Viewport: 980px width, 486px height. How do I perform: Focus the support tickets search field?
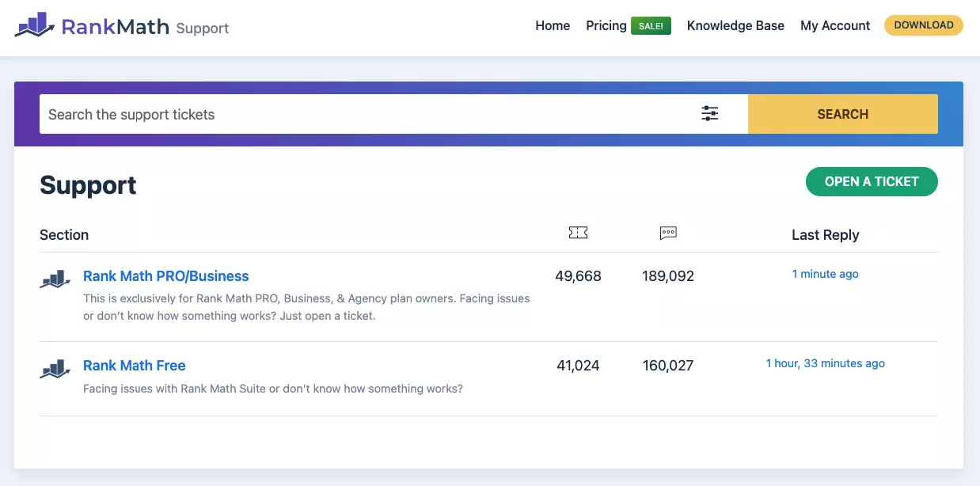click(x=364, y=114)
